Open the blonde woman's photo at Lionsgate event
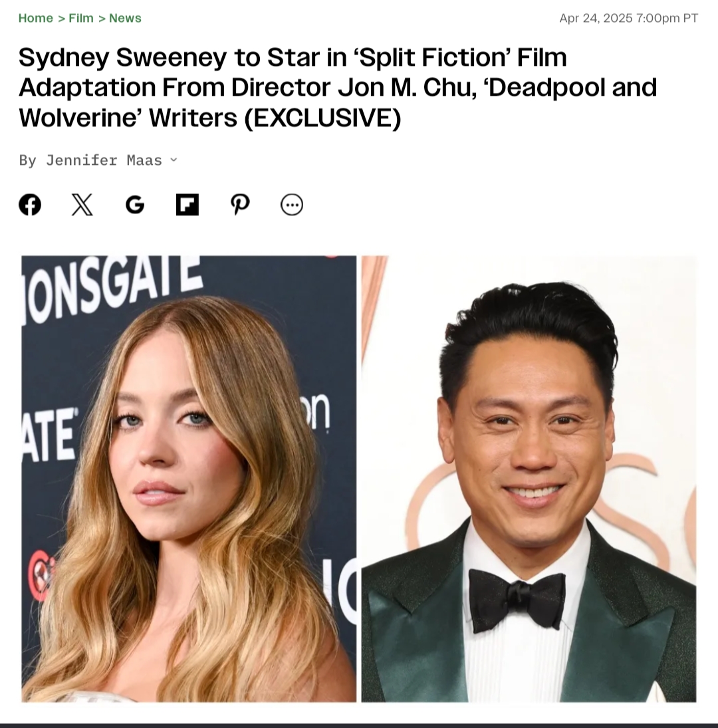Screen dimensions: 718x728 tap(189, 479)
